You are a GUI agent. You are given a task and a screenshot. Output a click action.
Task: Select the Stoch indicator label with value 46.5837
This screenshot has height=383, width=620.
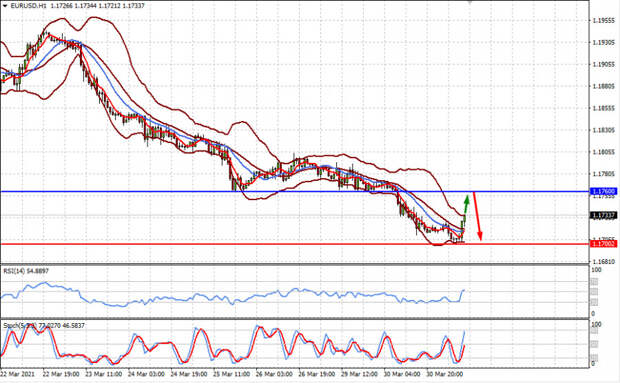[43, 326]
